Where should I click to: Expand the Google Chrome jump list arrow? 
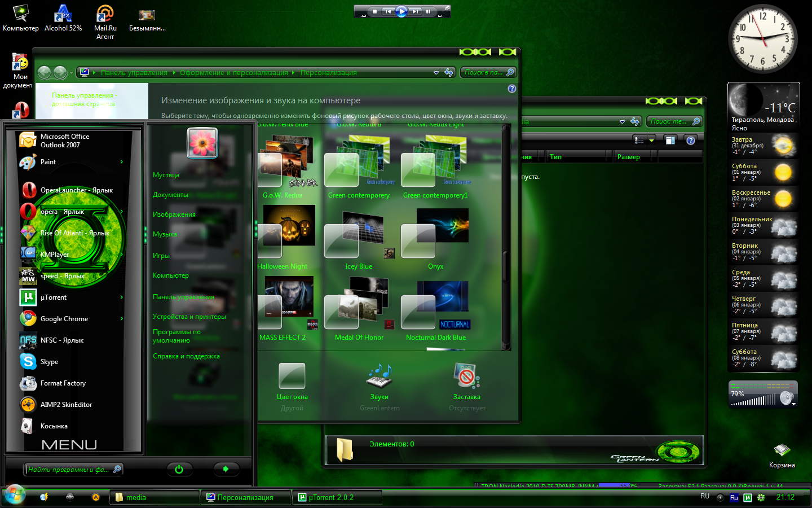[122, 319]
